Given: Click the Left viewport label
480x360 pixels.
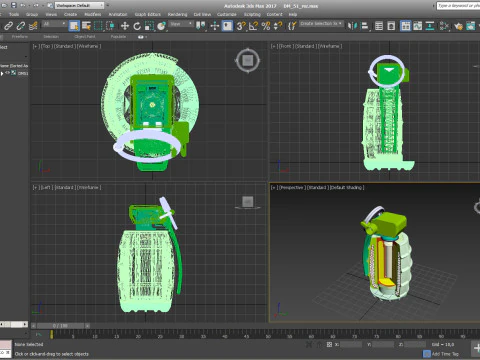Looking at the screenshot, I should 46,187.
